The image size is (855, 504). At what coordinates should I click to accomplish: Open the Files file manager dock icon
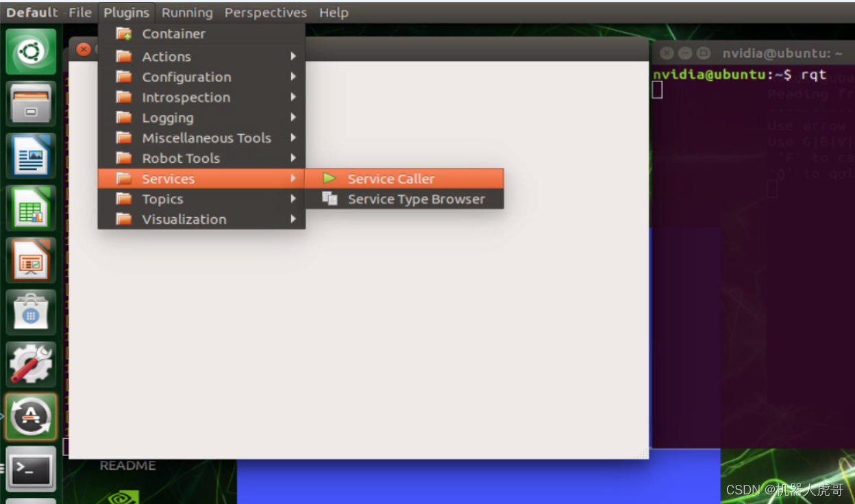point(30,103)
